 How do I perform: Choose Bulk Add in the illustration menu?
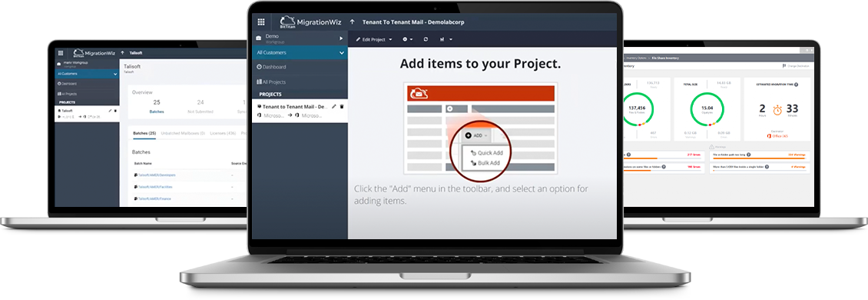tap(485, 163)
